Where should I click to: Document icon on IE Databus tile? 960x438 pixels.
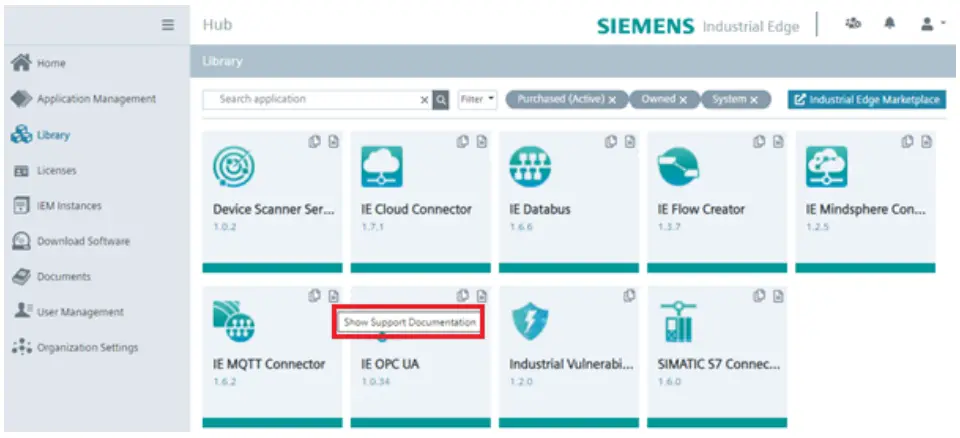coord(630,142)
